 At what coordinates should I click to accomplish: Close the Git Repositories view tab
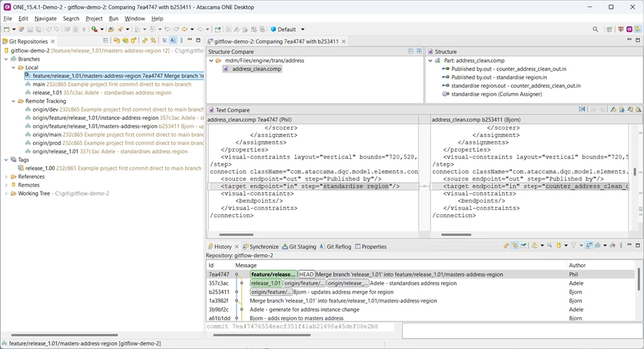(x=53, y=42)
